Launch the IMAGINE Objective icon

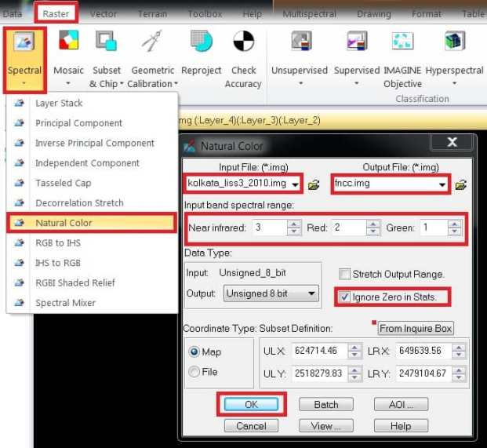coord(402,40)
